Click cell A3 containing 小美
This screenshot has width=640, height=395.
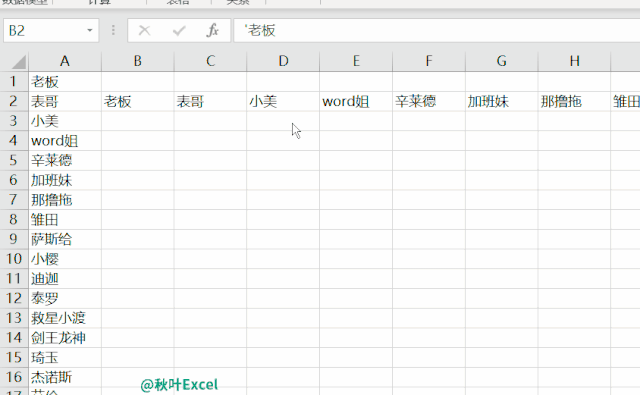click(x=65, y=121)
